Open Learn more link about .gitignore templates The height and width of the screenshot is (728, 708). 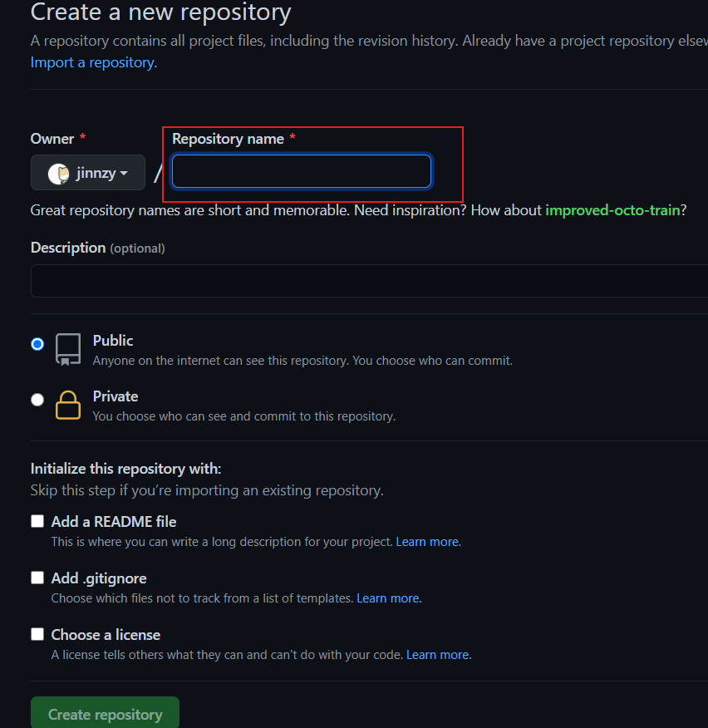388,598
